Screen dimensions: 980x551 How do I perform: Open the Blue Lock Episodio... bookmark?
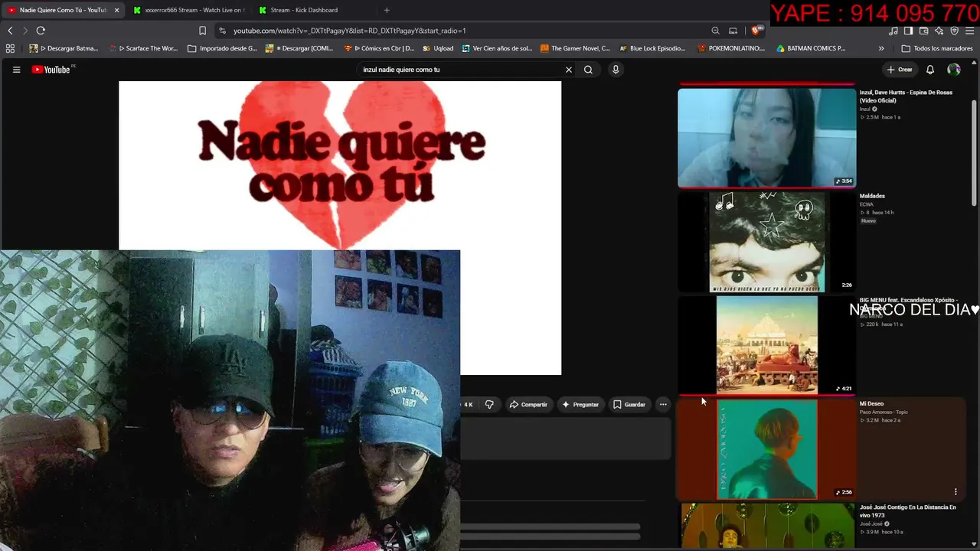coord(652,48)
